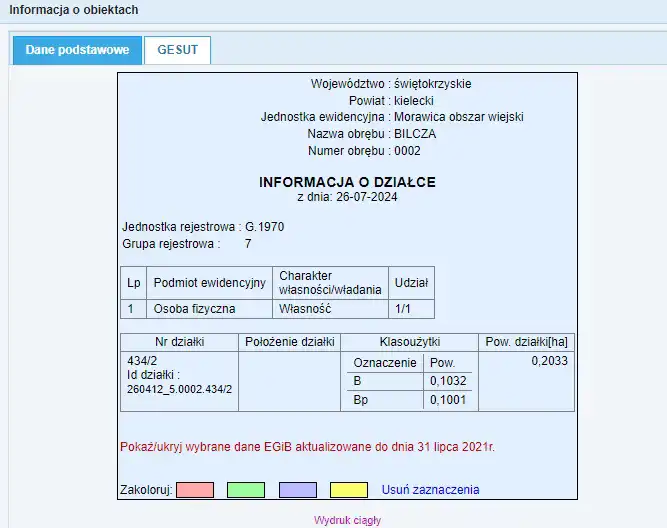This screenshot has height=528, width=667.
Task: Click the Oznaczenie sub-header
Action: pos(385,363)
